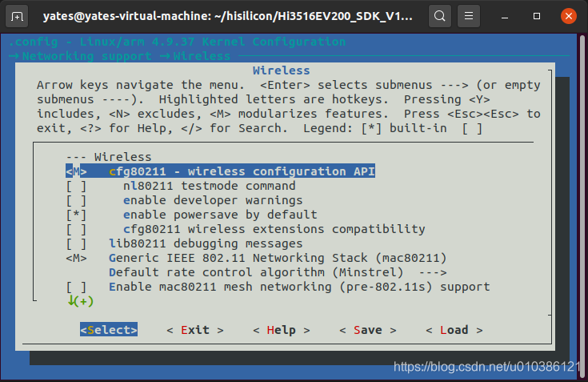Enable nl80211 testmode command checkbox
588x382 pixels.
click(x=76, y=186)
